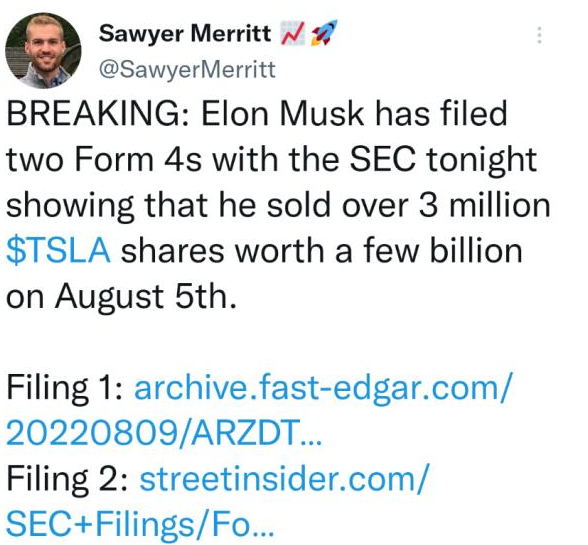The width and height of the screenshot is (588, 545).
Task: Click Sawyer Merritt's profile avatar photo
Action: point(43,50)
